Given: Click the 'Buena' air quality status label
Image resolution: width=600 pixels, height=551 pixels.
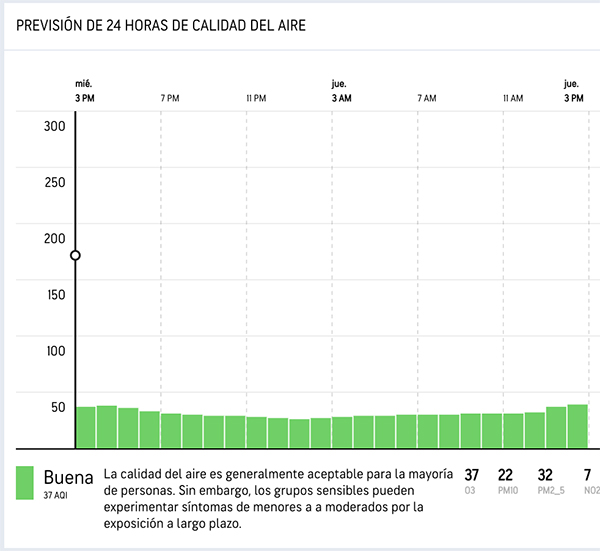Looking at the screenshot, I should coord(67,475).
